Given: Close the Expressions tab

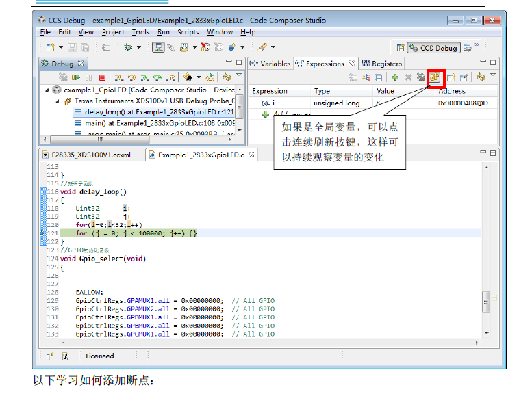Looking at the screenshot, I should pyautogui.click(x=351, y=64).
